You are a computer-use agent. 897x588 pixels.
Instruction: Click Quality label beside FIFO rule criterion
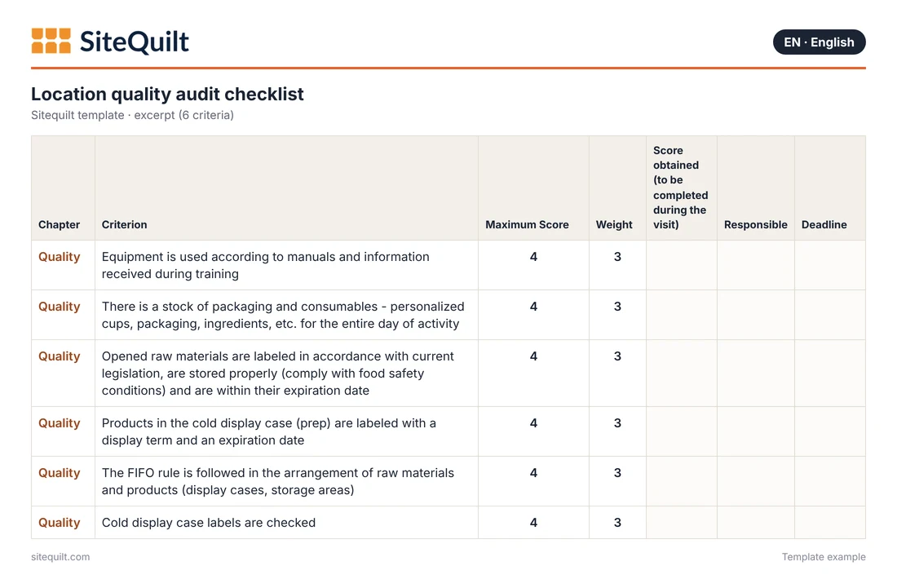pyautogui.click(x=59, y=473)
